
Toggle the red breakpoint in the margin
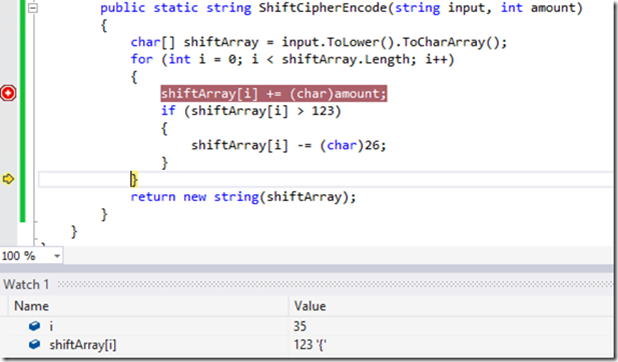click(8, 93)
